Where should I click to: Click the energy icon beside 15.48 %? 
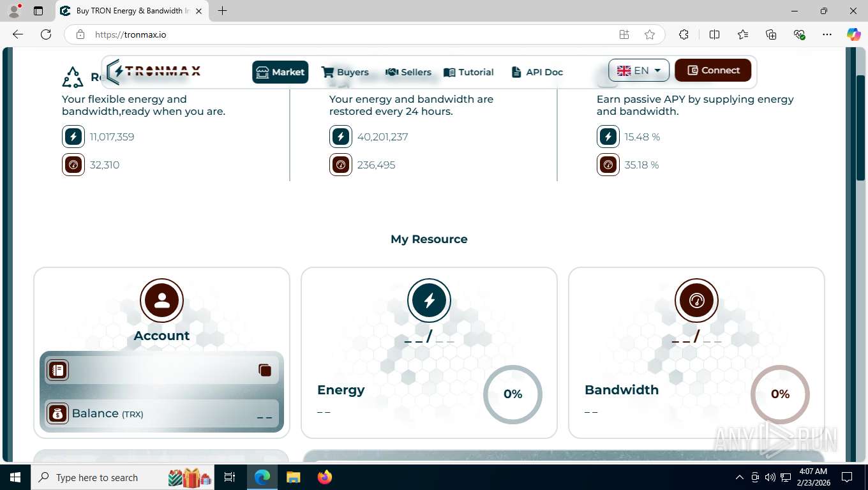click(608, 137)
